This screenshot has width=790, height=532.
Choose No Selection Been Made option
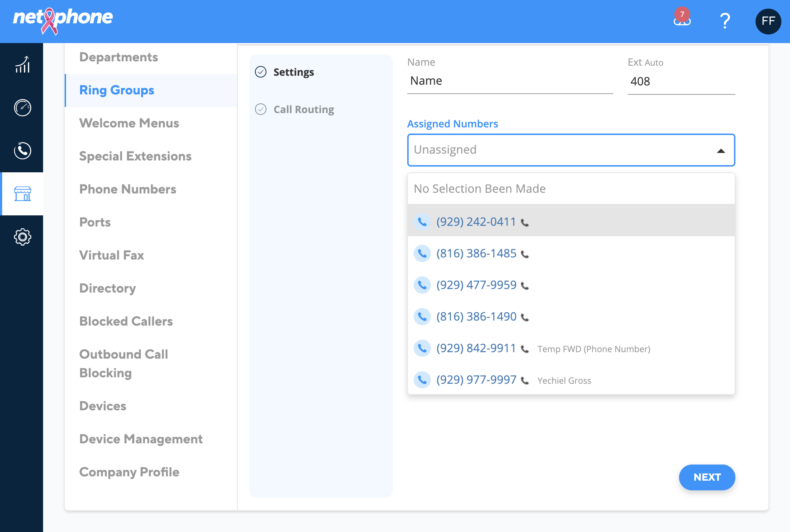tap(571, 189)
